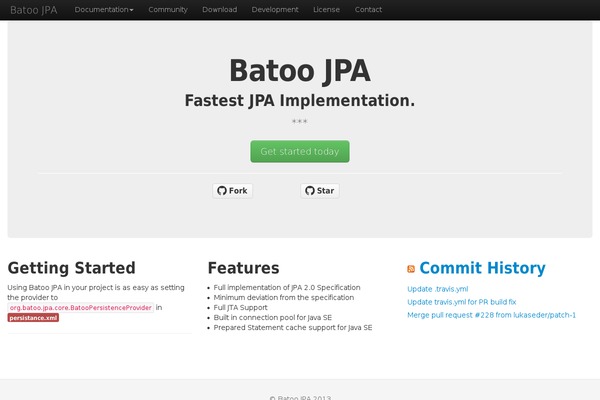Fork the project via GitHub Fork button
The image size is (600, 400).
point(232,191)
